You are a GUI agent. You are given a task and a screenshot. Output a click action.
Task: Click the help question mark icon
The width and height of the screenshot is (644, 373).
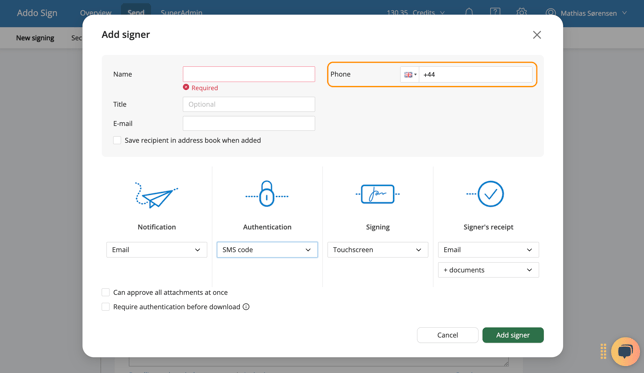[495, 12]
